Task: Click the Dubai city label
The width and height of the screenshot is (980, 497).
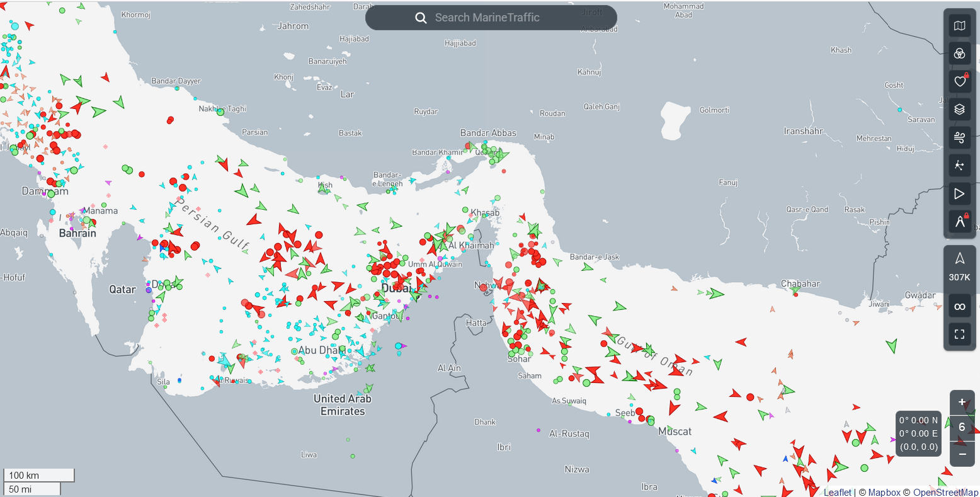Action: click(397, 288)
